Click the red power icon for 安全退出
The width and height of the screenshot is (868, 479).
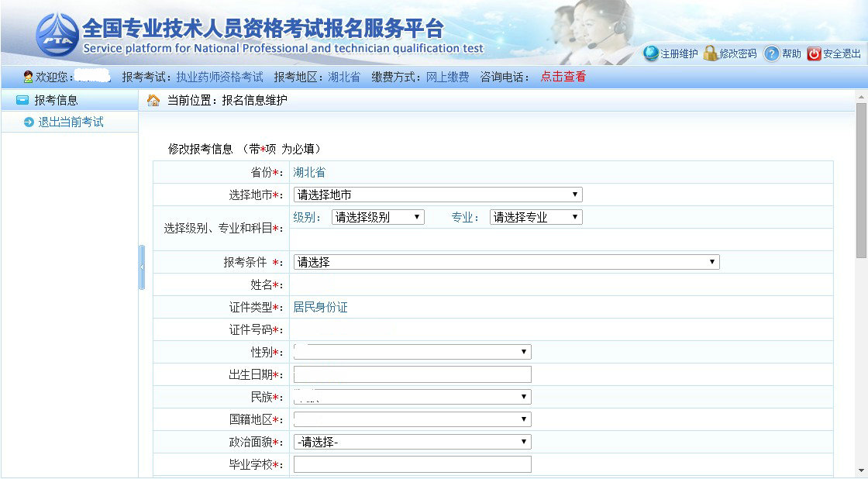814,55
